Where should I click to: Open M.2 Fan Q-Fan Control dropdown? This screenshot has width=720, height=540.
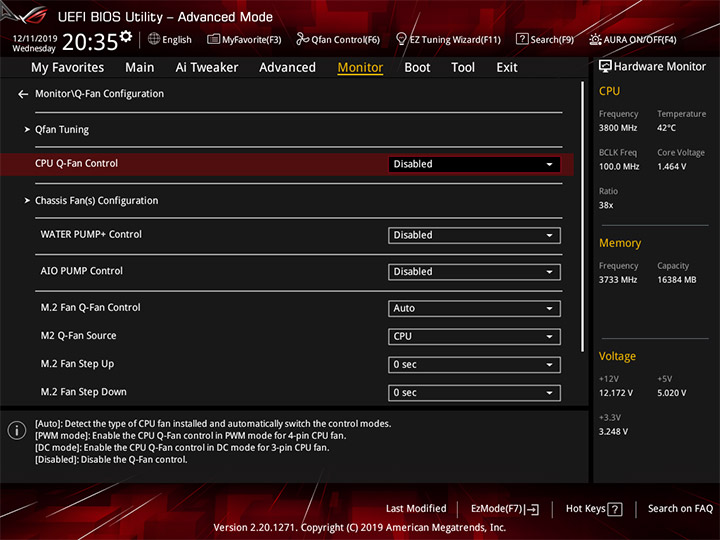(x=474, y=309)
